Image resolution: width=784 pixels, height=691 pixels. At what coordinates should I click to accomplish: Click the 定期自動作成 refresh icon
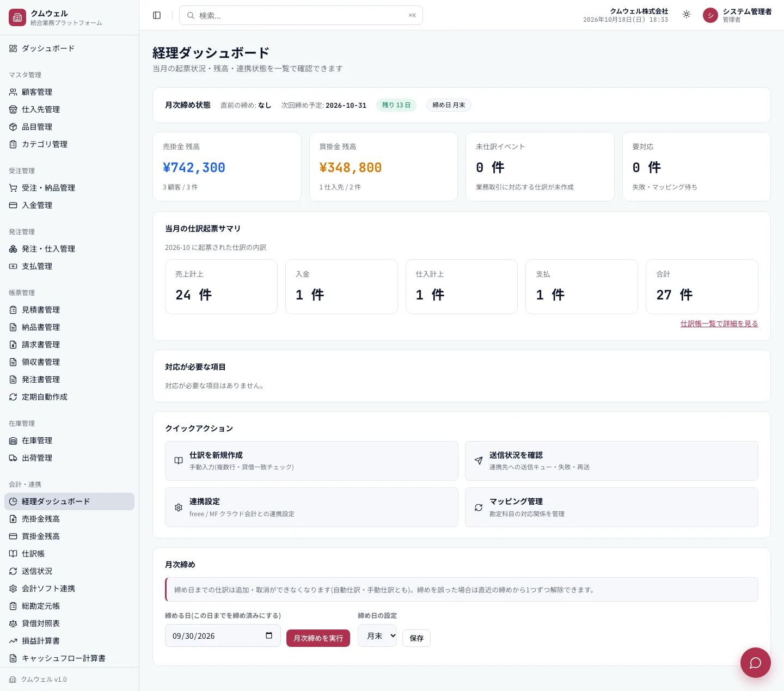(x=13, y=397)
